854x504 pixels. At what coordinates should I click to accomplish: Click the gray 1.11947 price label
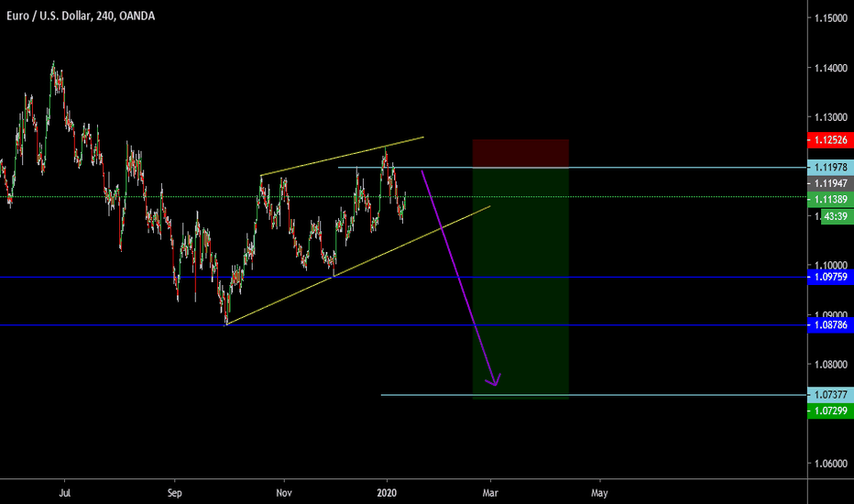pos(829,183)
